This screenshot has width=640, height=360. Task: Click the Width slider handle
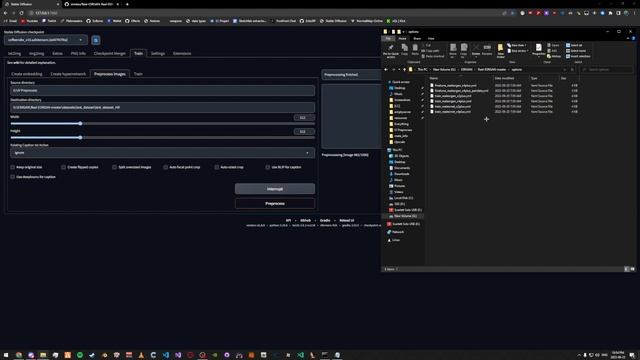(80, 123)
